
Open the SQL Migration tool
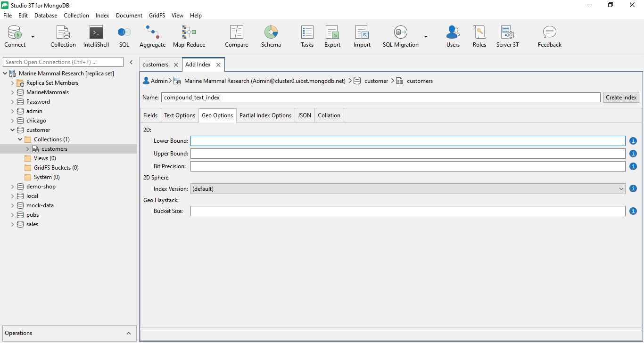coord(400,35)
